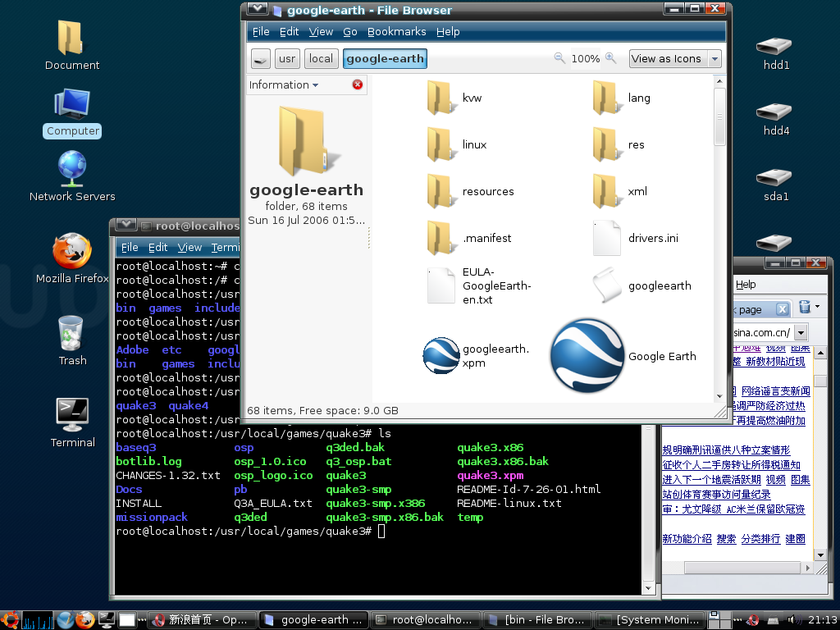
Task: Open the kvw folder in File Browser
Action: [x=441, y=98]
